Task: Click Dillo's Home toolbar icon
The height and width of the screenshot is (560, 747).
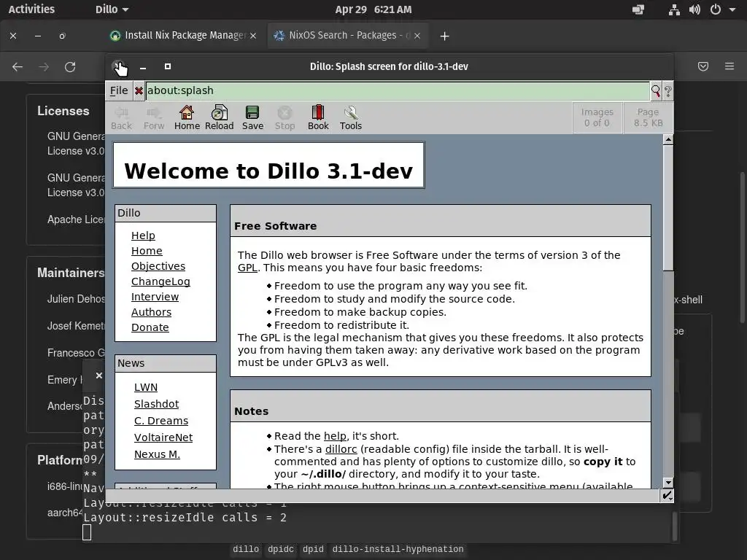Action: click(x=187, y=117)
